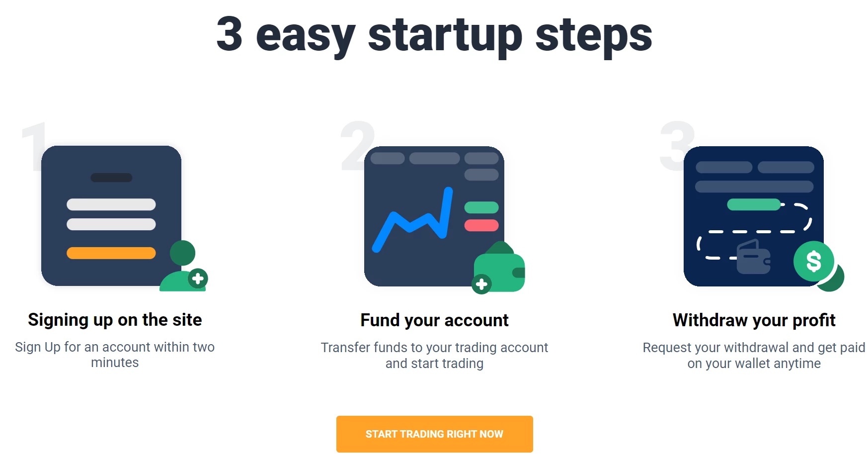This screenshot has width=868, height=465.
Task: Click the plus badge on the wallet
Action: (x=481, y=284)
